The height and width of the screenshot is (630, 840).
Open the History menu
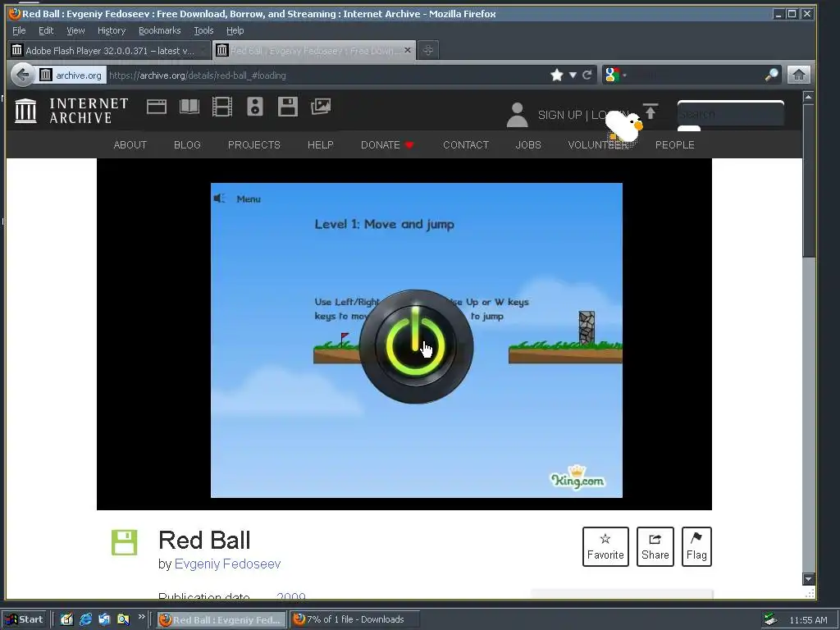pos(112,30)
